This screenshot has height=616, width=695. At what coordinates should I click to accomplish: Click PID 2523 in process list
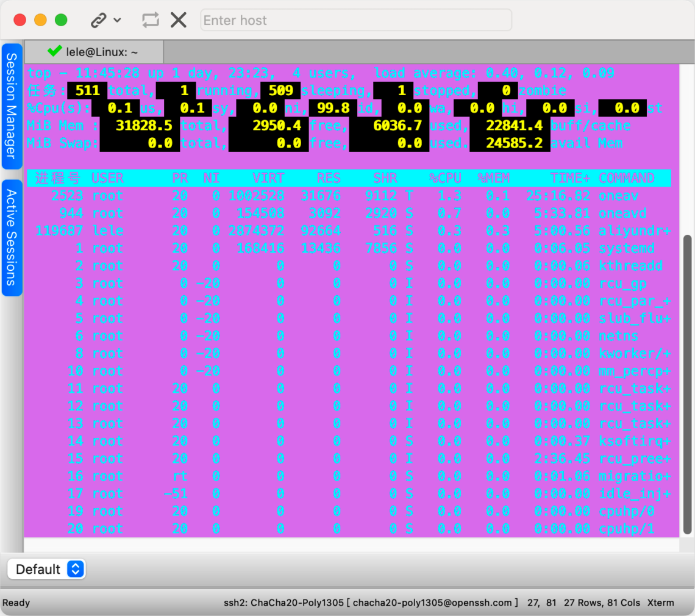click(x=67, y=196)
